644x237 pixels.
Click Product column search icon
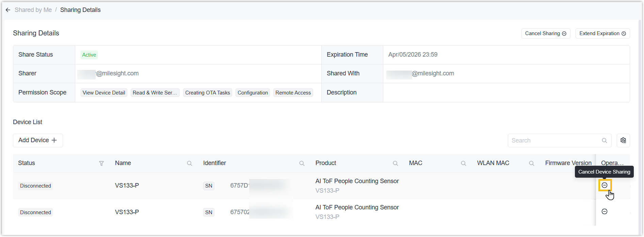pyautogui.click(x=395, y=163)
